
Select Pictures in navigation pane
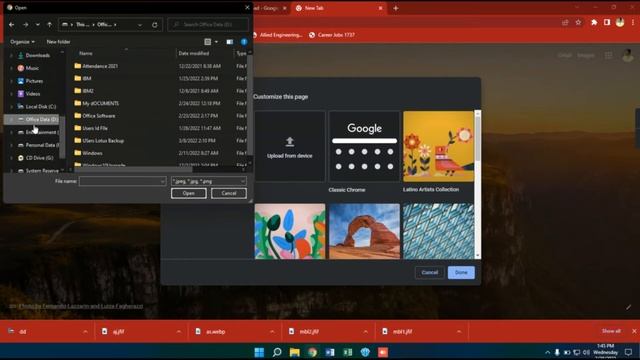34,81
